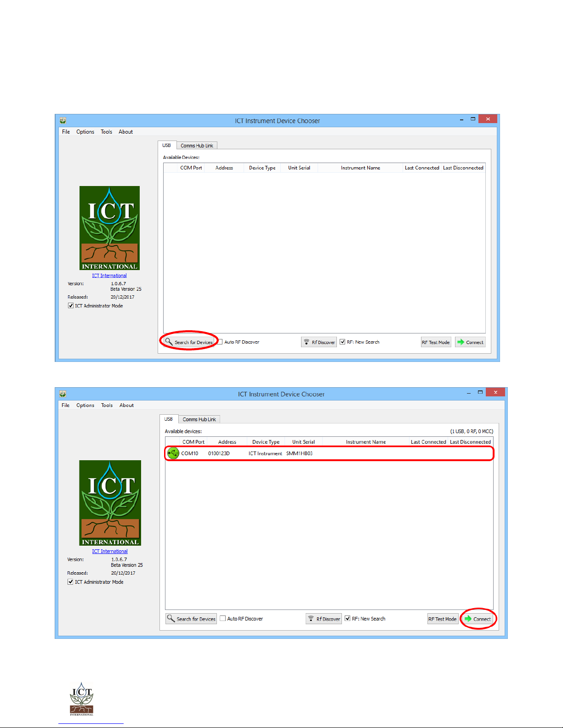This screenshot has width=563, height=728.
Task: Open File menu in lower window
Action: 66,405
